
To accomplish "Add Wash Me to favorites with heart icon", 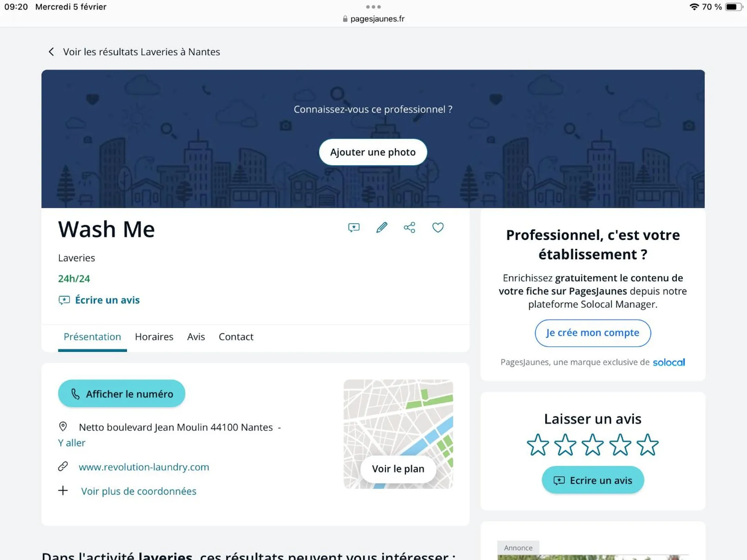I will (437, 227).
